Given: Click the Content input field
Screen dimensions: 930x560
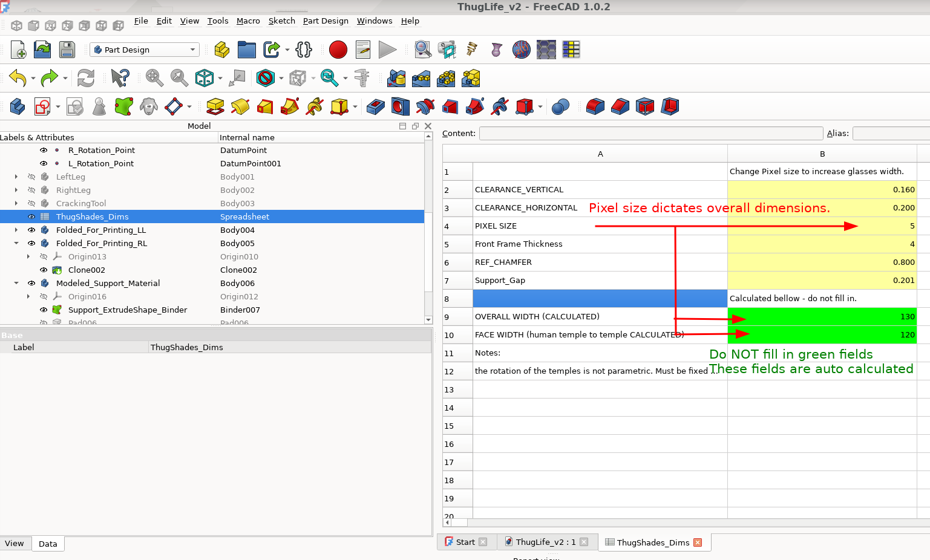Looking at the screenshot, I should tap(650, 133).
